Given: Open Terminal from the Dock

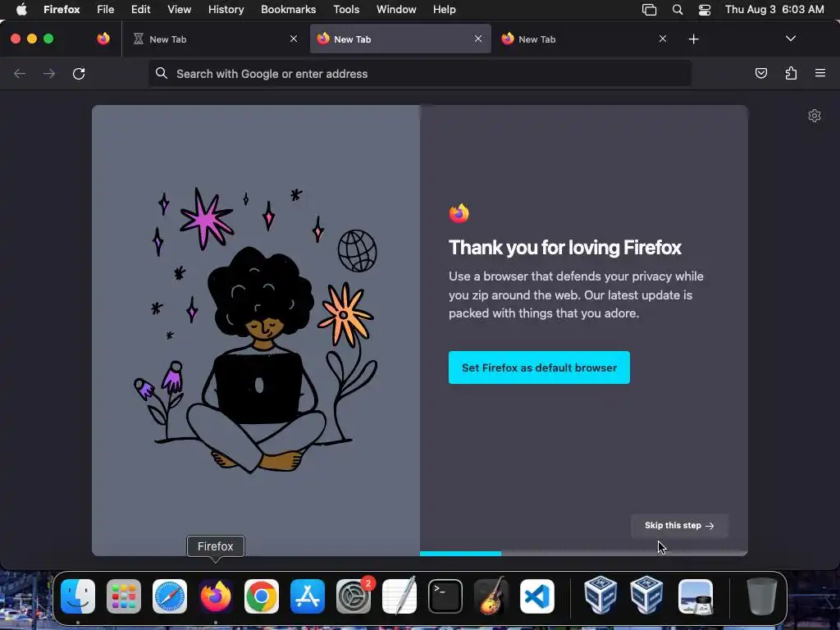Looking at the screenshot, I should pos(445,596).
